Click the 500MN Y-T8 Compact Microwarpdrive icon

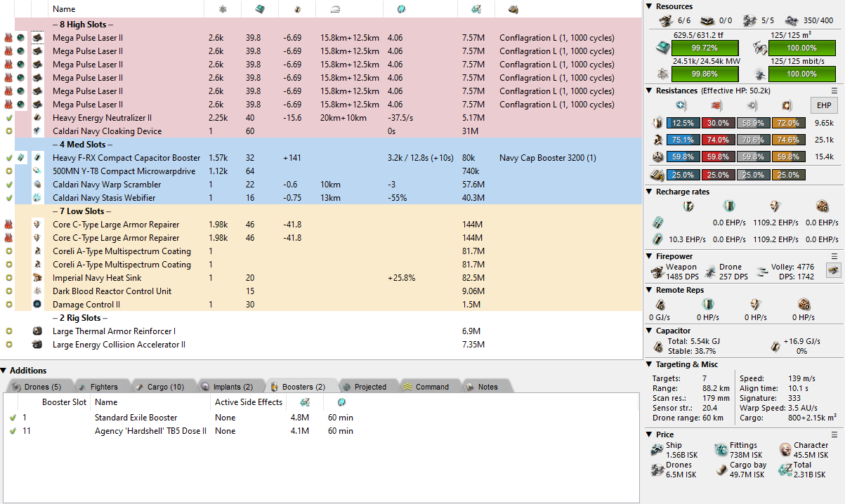[37, 171]
